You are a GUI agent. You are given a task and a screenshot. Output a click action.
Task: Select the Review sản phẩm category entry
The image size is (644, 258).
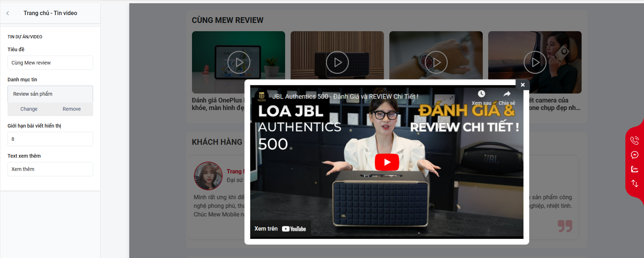(50, 94)
